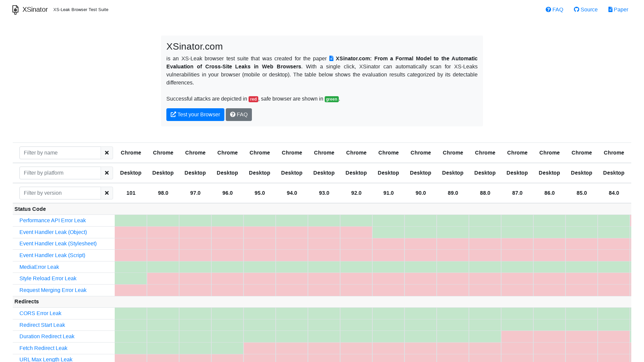
Task: Click version 95.0 column header
Action: (260, 193)
